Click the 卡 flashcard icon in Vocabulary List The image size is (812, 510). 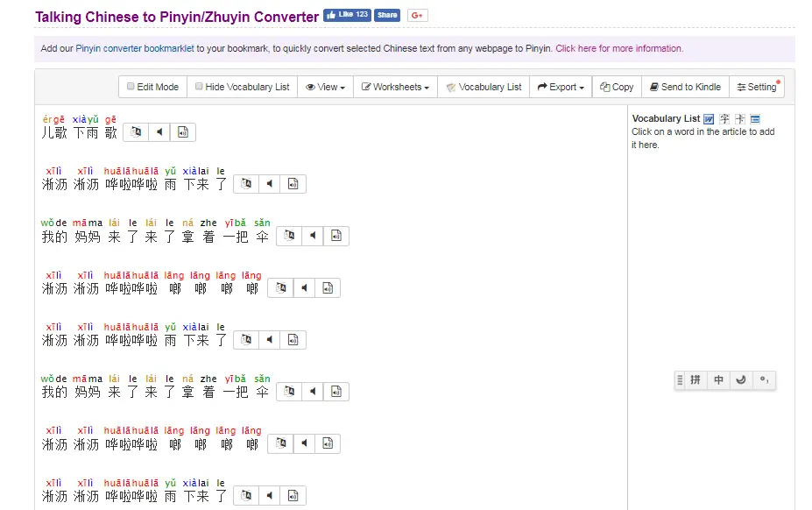(739, 119)
